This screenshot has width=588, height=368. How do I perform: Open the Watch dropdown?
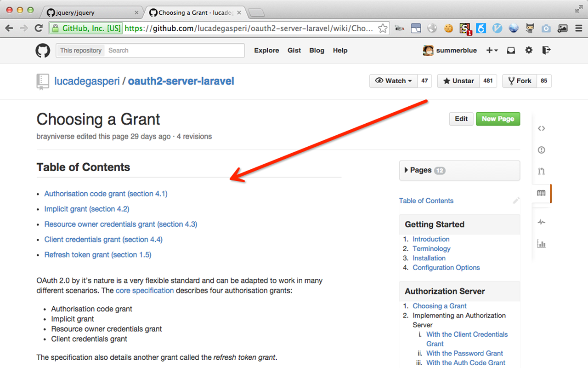point(394,81)
